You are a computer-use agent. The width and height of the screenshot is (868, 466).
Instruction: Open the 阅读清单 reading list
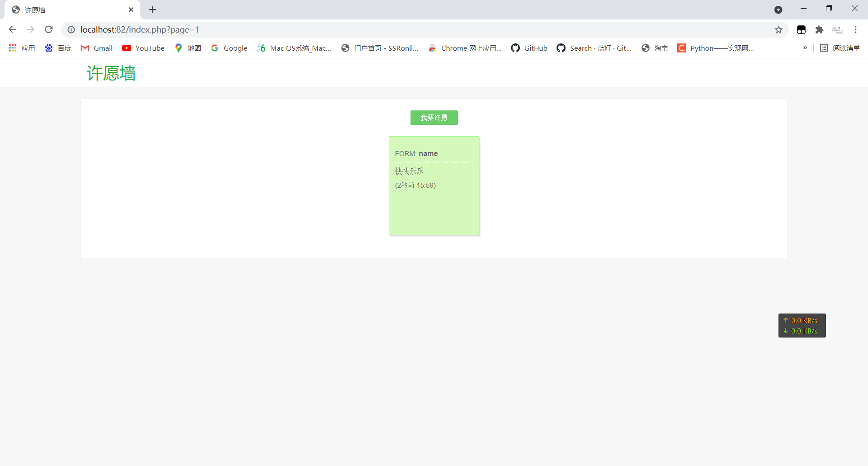click(x=840, y=48)
